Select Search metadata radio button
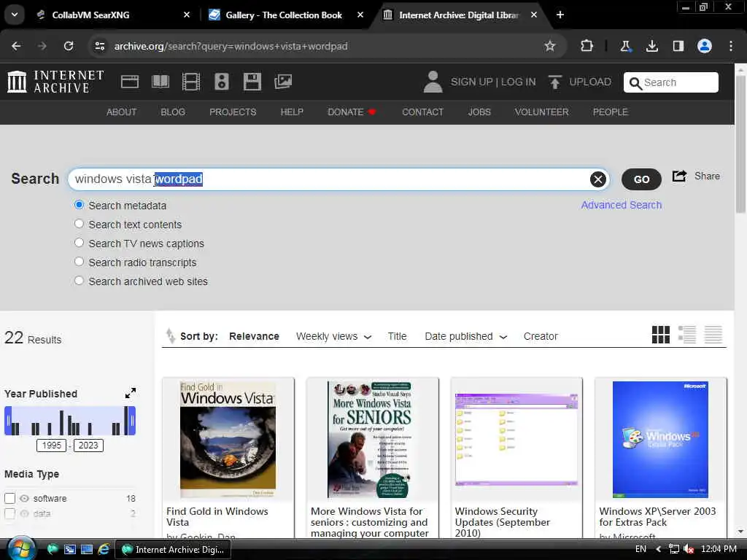 click(79, 205)
